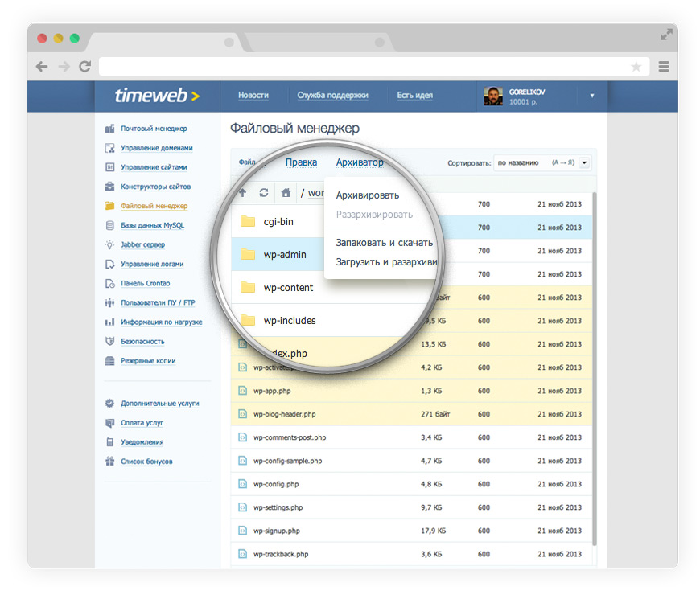The image size is (700, 595).
Task: Refresh the file list icon
Action: tap(264, 193)
